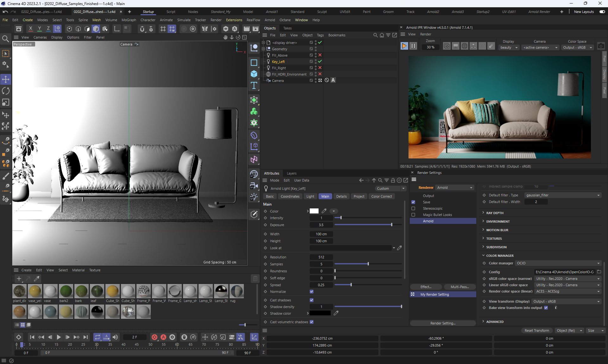Click the white light Color swatch
Screen dimensions: 608x364
click(314, 211)
